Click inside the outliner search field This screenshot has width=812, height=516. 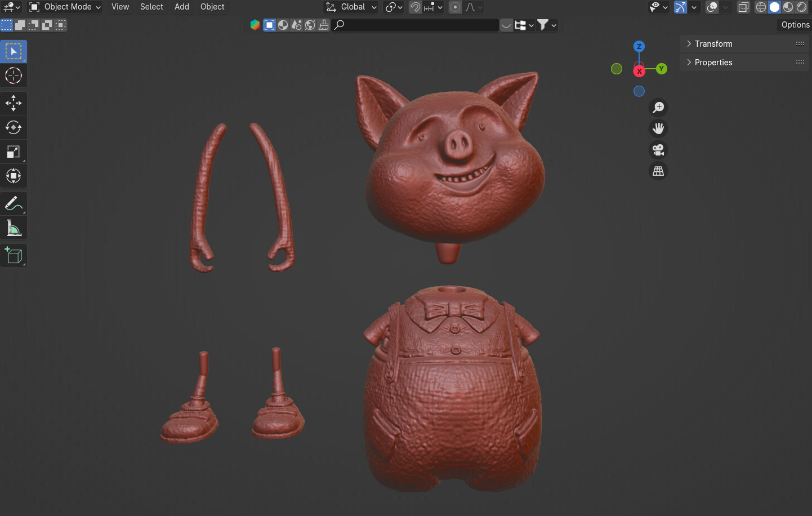(x=417, y=25)
